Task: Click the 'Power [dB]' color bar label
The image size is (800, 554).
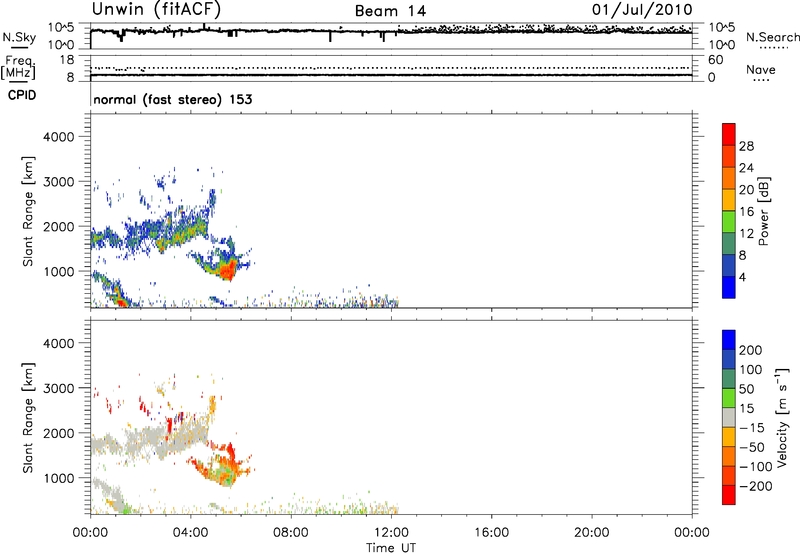Action: (x=764, y=211)
